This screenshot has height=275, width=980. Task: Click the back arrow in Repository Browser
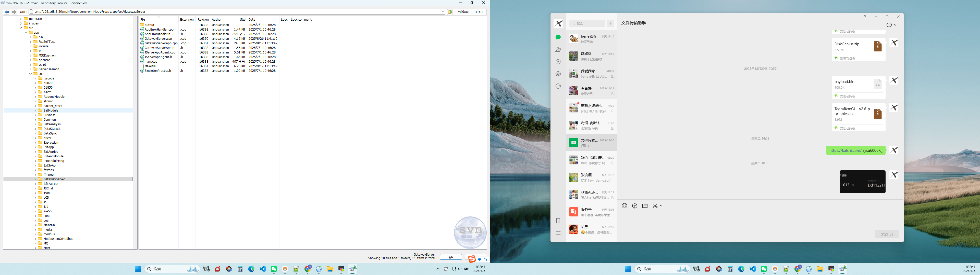click(x=7, y=12)
